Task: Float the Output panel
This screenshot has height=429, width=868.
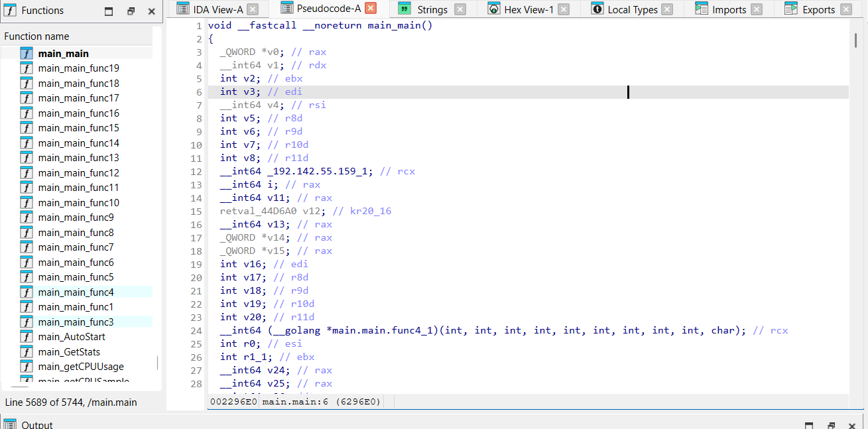Action: (831, 425)
